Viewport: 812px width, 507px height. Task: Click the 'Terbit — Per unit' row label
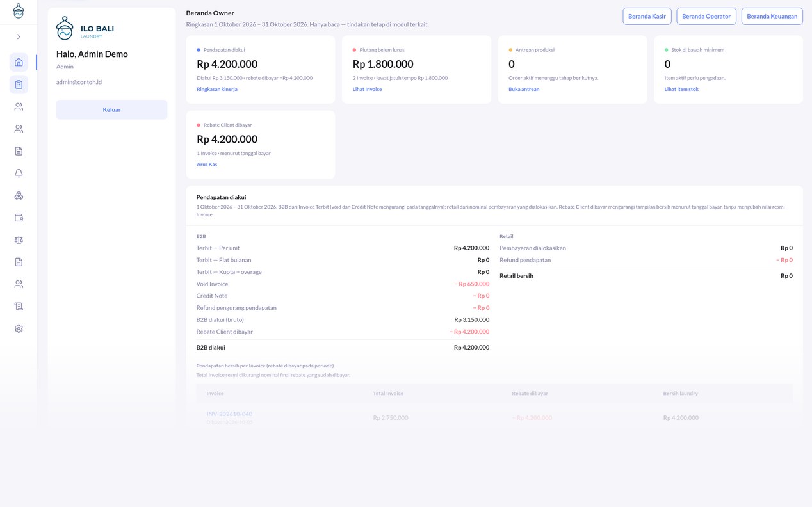[x=218, y=248]
